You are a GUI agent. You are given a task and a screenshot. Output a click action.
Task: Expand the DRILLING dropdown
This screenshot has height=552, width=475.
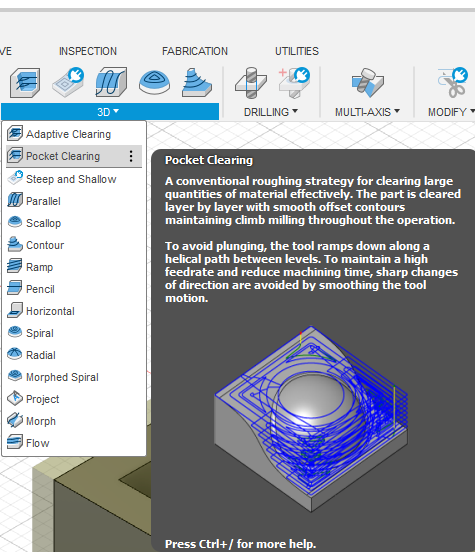271,112
